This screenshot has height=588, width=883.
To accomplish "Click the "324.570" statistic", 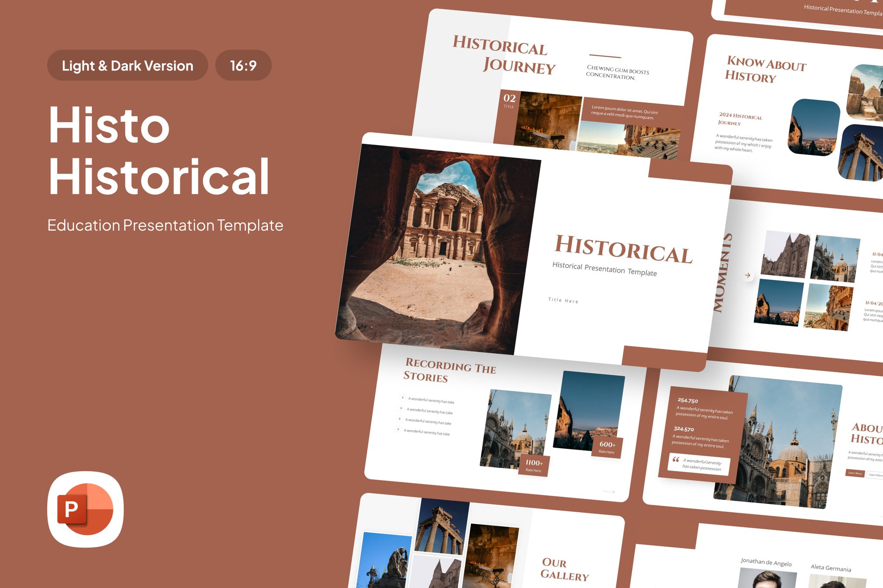I will click(684, 429).
